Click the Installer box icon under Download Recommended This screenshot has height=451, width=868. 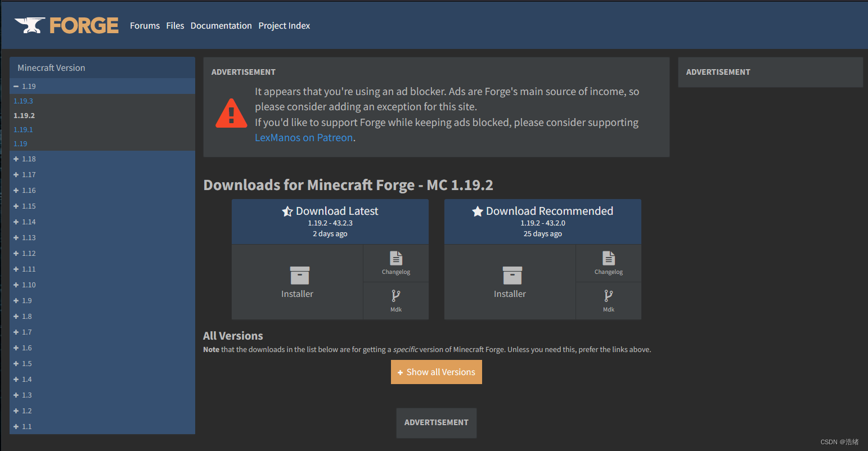pyautogui.click(x=512, y=276)
